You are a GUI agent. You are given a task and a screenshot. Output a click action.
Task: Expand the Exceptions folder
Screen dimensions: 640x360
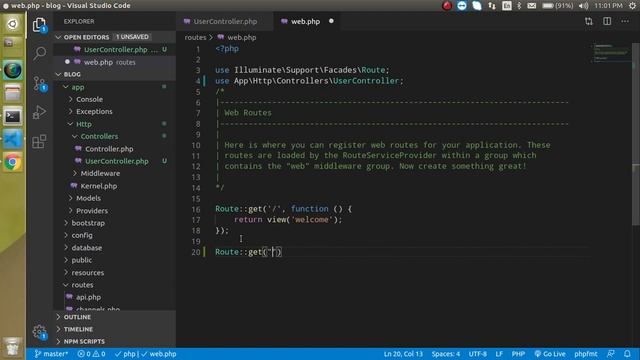pyautogui.click(x=94, y=111)
